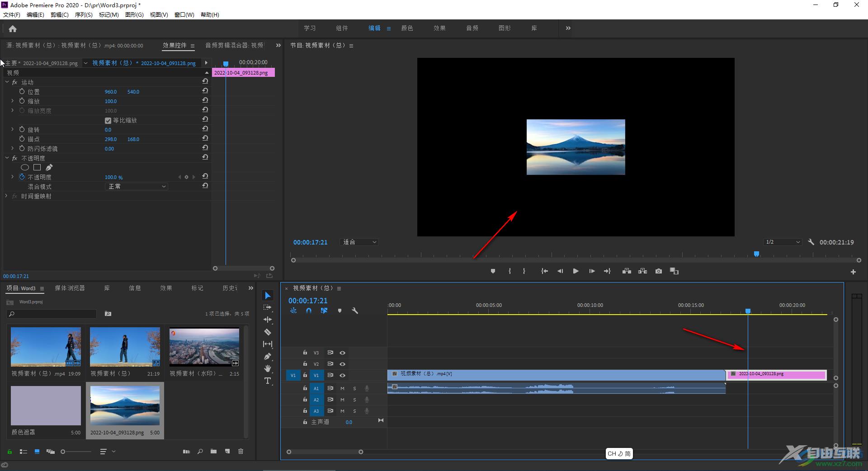Open playback resolution 1/2 dropdown
The height and width of the screenshot is (471, 868).
(783, 242)
